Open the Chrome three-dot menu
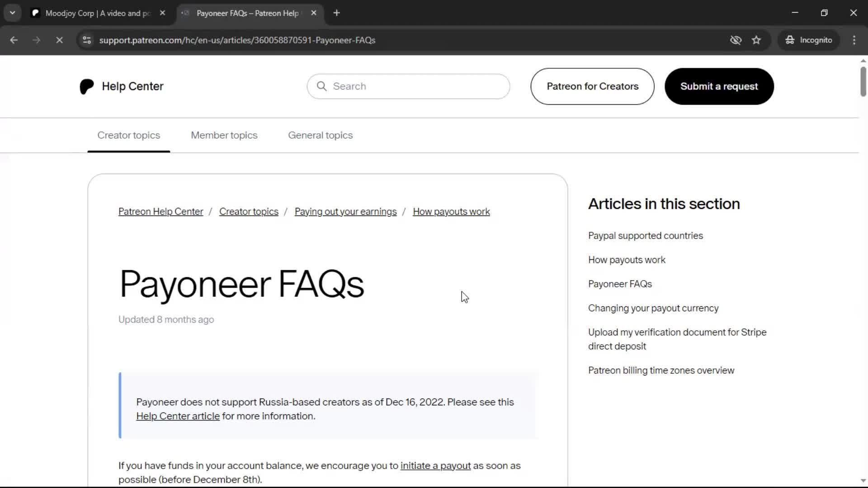This screenshot has height=488, width=868. [x=854, y=40]
